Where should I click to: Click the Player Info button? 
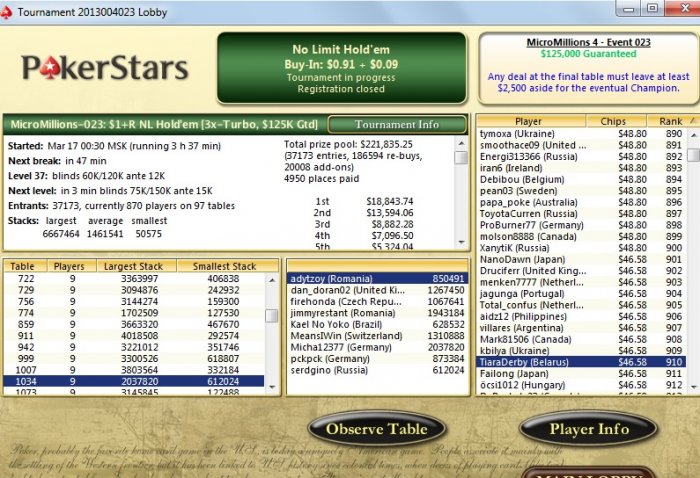pyautogui.click(x=589, y=429)
